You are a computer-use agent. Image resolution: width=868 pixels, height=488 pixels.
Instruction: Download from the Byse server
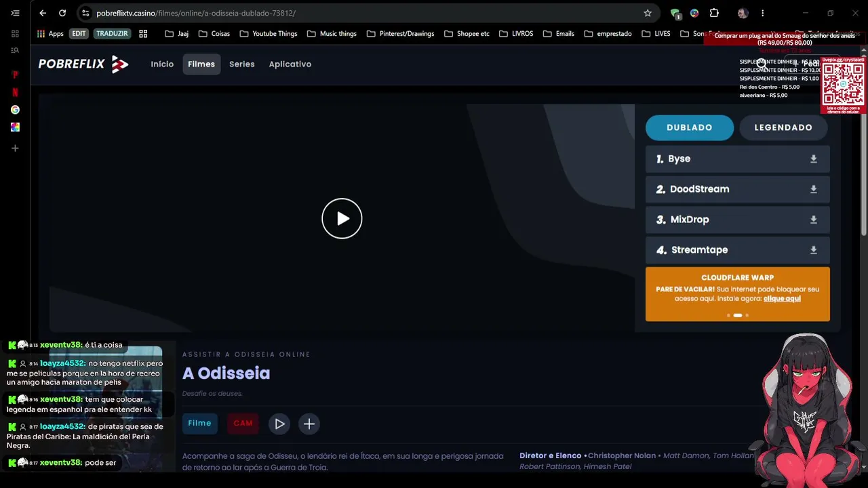point(813,159)
